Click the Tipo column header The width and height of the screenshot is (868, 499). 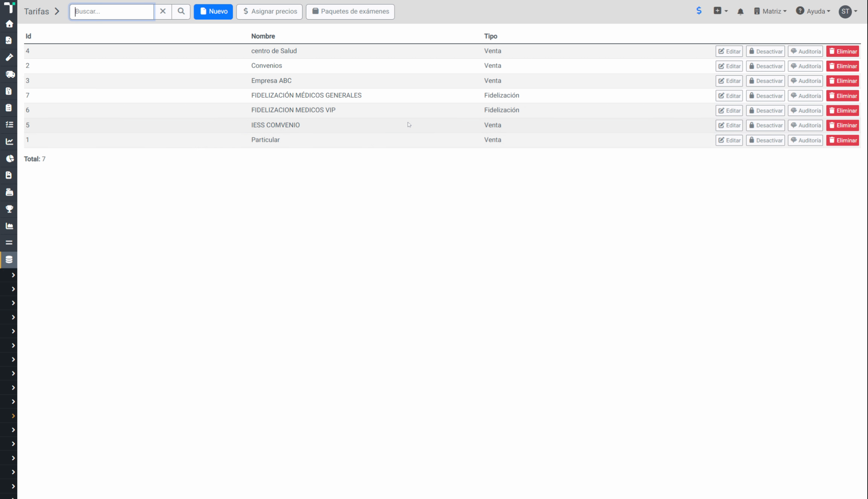[x=491, y=36]
